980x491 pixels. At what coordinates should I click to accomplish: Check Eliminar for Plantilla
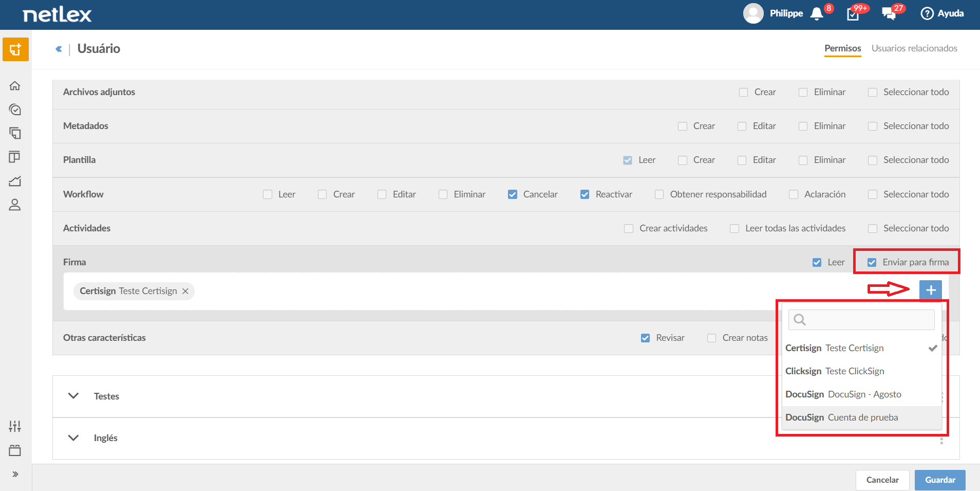pos(803,160)
